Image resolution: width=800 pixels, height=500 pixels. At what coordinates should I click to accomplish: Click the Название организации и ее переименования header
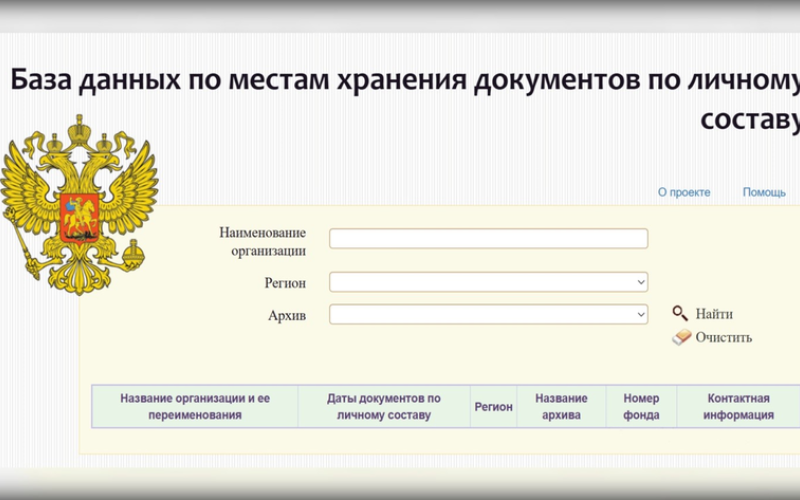click(195, 407)
